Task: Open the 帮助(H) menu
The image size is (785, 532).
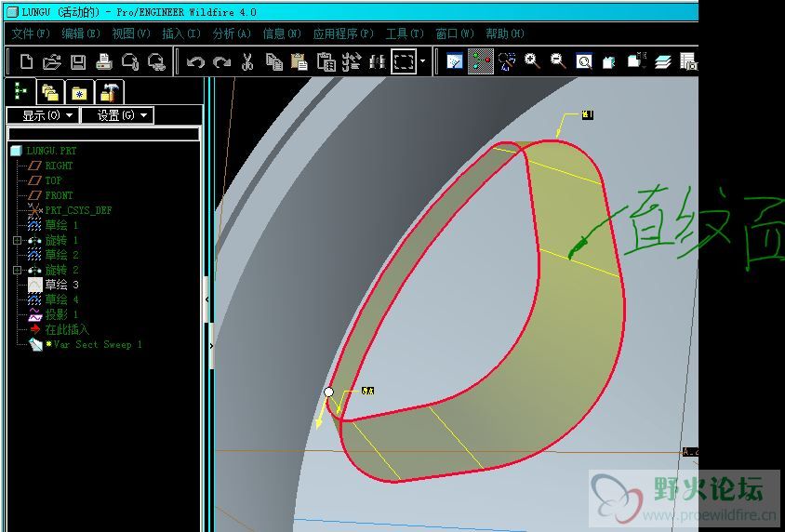Action: click(x=505, y=33)
